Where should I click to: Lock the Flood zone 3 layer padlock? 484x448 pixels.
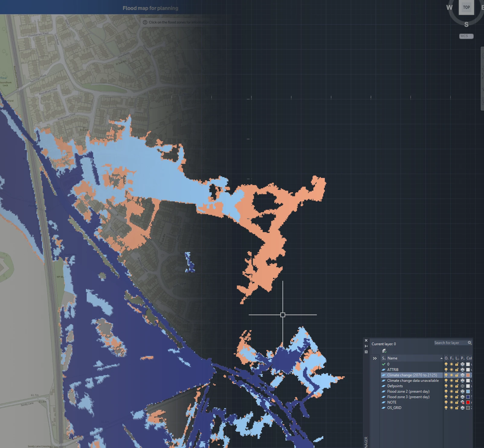(457, 397)
